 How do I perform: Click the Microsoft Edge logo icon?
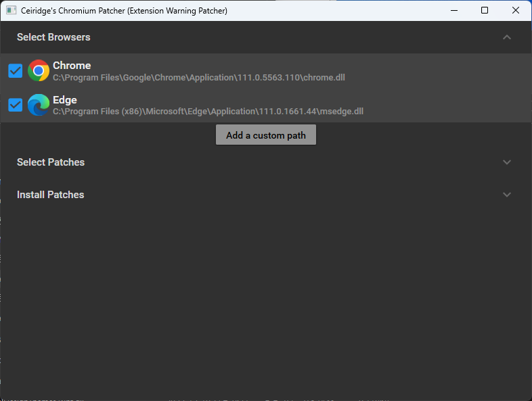(x=39, y=105)
